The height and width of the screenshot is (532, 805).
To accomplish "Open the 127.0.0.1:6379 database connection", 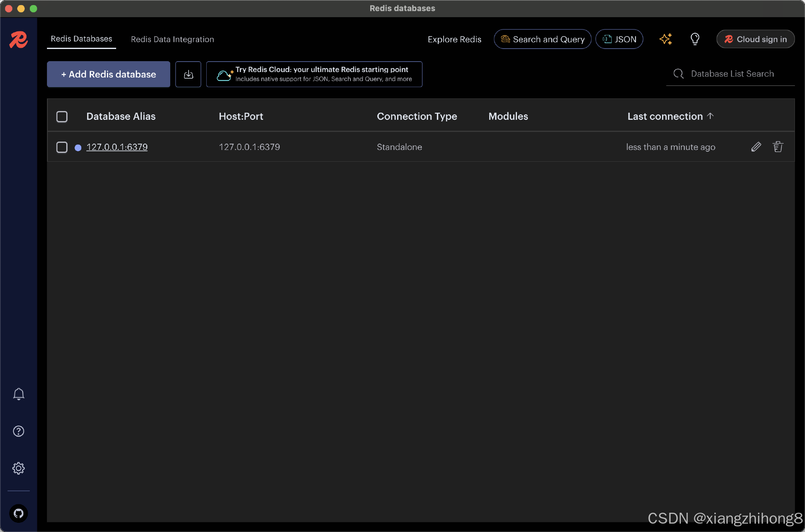I will pyautogui.click(x=117, y=147).
